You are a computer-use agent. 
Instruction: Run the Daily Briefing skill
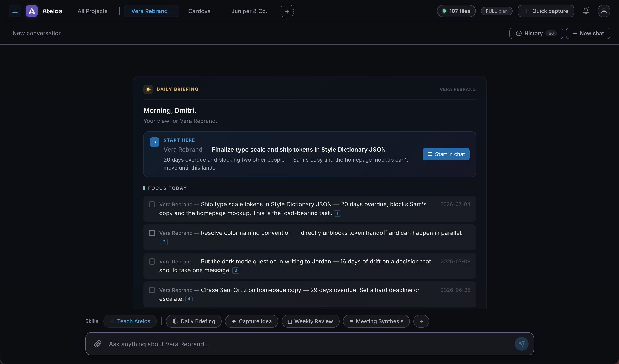(x=194, y=321)
